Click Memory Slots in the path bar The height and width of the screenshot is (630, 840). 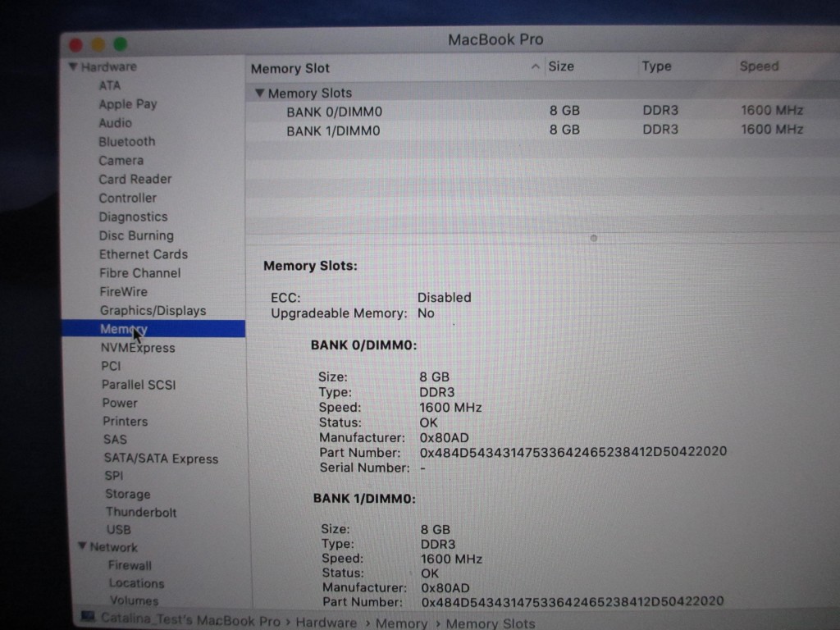pos(491,623)
